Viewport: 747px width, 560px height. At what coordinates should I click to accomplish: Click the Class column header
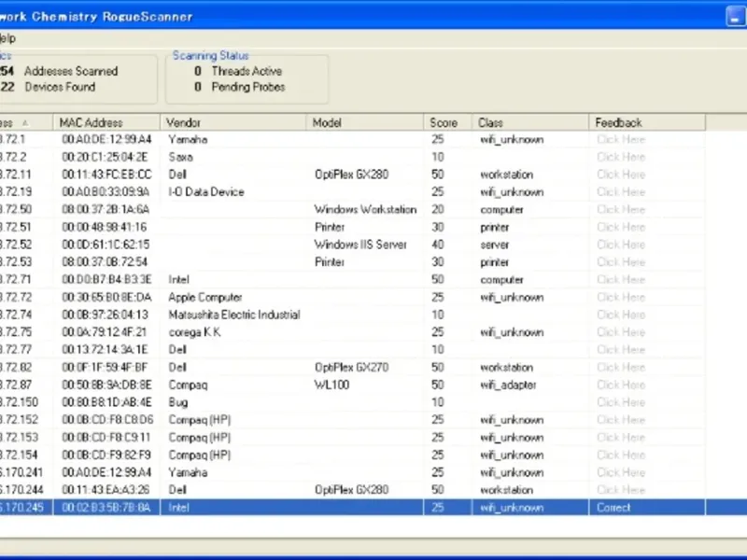530,122
